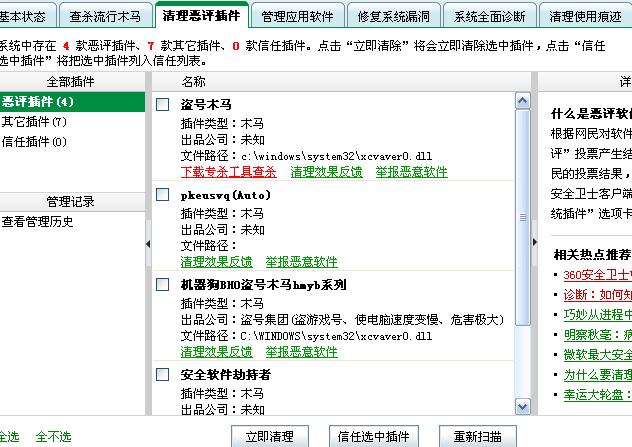Go to the 管理应用软件 tab
This screenshot has width=632, height=447.
point(297,17)
